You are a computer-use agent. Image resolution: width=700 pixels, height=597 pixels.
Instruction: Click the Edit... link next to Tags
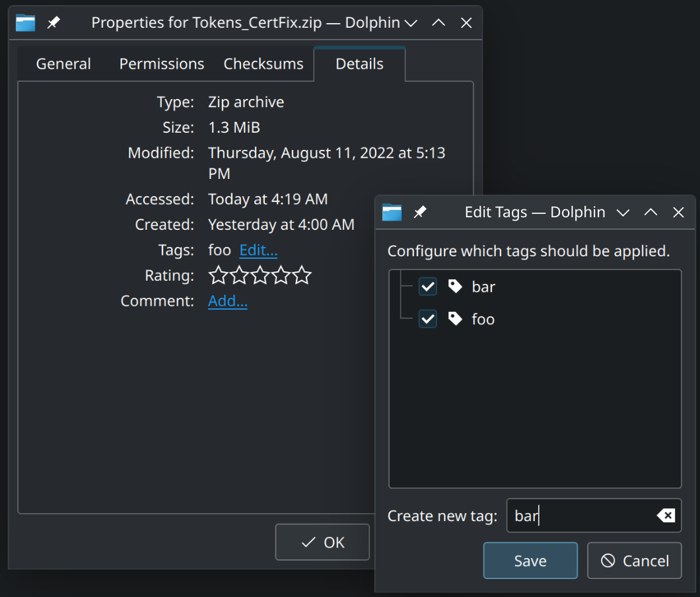click(258, 250)
